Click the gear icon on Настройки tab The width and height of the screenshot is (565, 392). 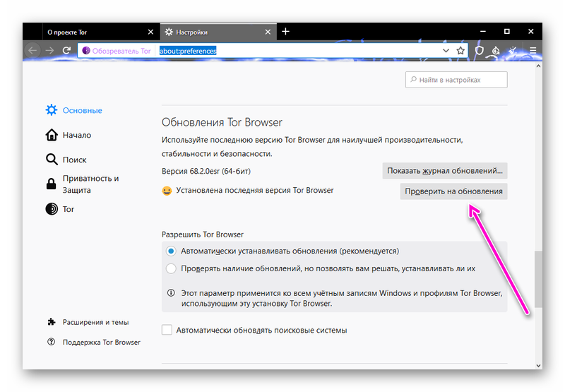[169, 32]
